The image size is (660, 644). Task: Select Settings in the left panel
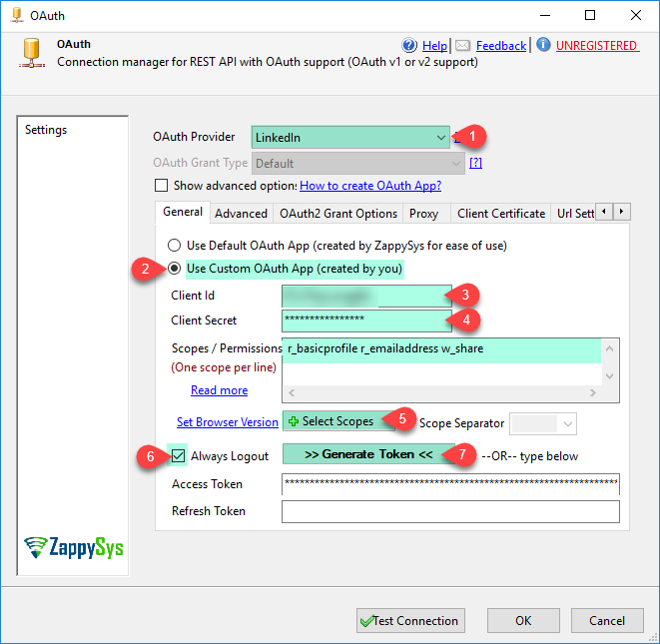pos(46,130)
